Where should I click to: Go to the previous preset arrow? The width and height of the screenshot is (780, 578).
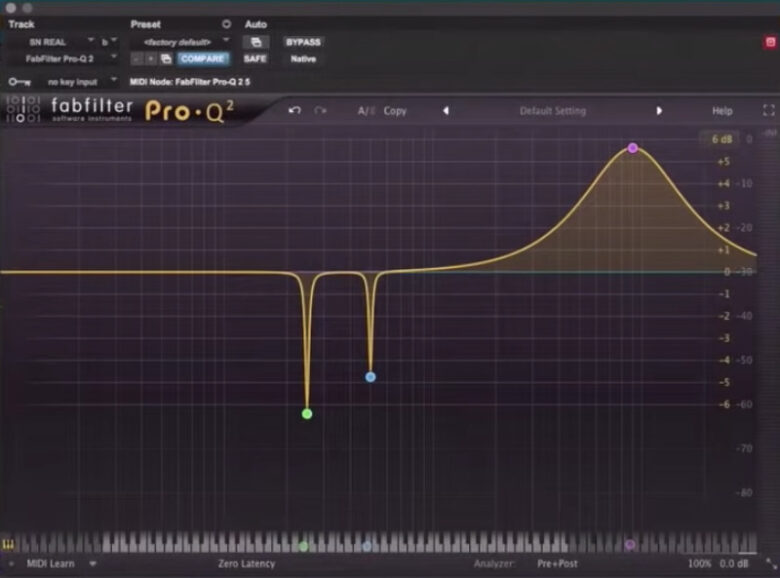[x=446, y=110]
